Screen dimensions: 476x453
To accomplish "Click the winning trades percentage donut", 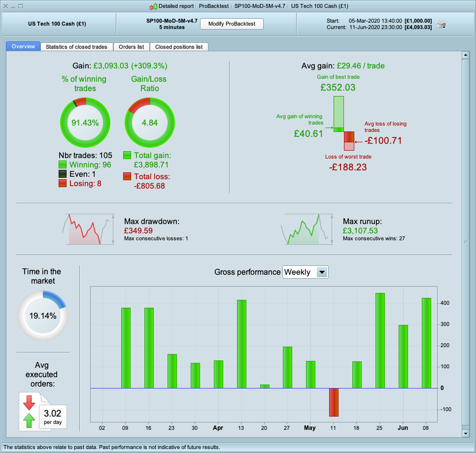I will click(85, 123).
